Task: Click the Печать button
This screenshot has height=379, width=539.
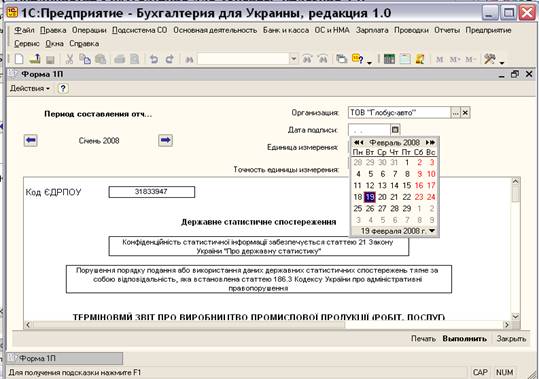Action: point(423,339)
